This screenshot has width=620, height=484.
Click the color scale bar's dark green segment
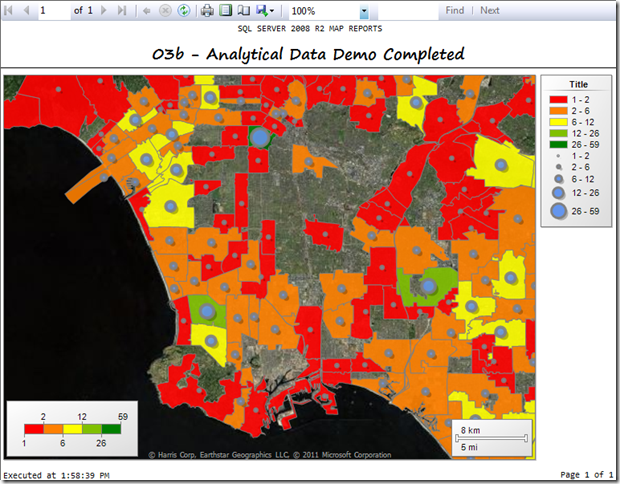(x=111, y=429)
